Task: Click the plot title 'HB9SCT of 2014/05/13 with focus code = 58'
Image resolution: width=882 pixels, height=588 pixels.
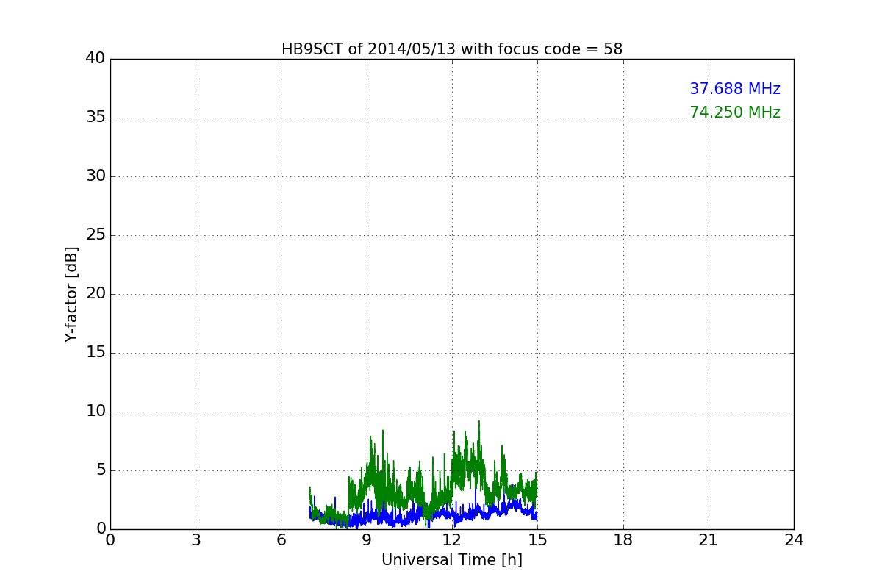Action: click(452, 49)
